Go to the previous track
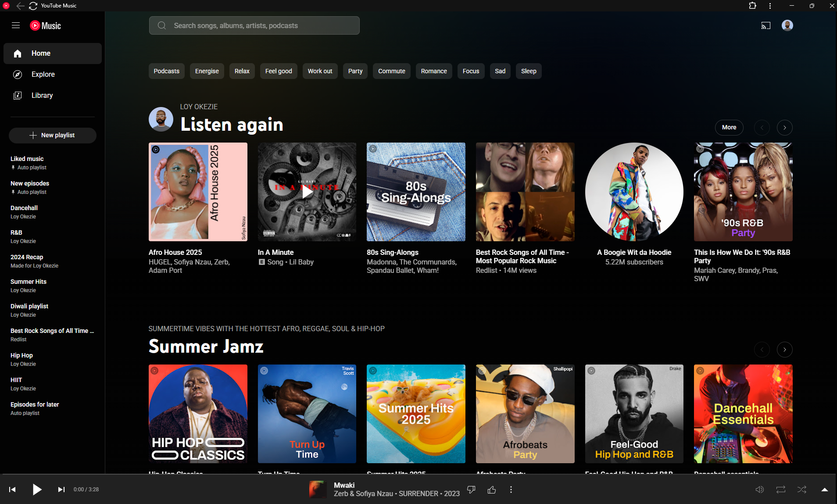Screen dimensions: 837x504 coord(12,490)
